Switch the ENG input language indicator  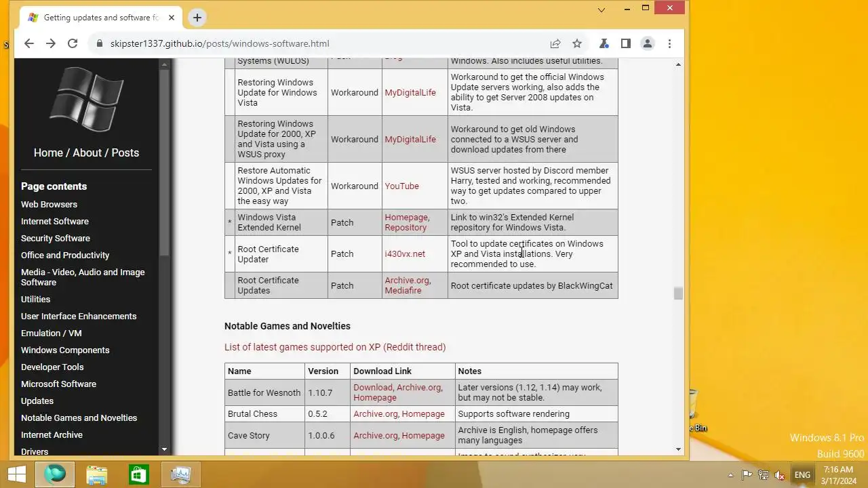pos(802,475)
